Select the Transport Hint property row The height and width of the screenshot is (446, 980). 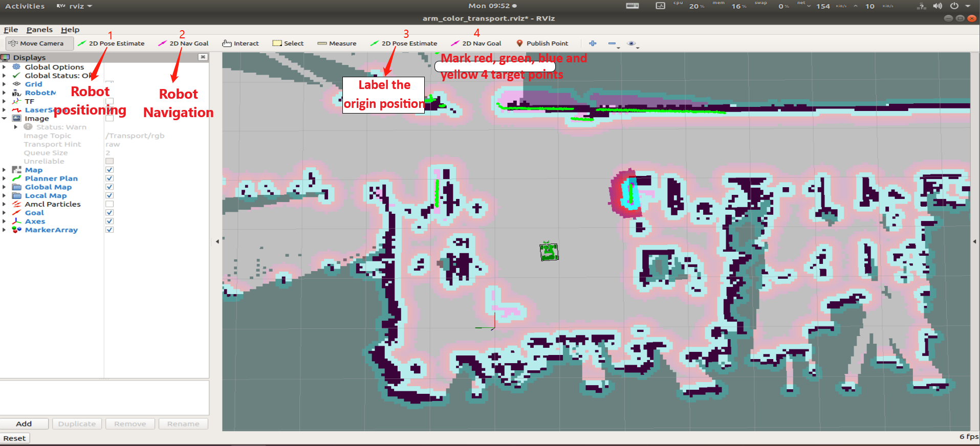104,144
